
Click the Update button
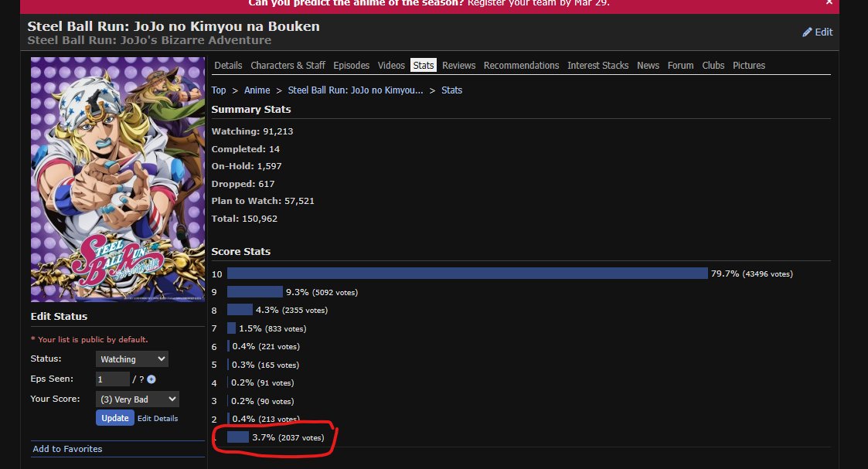tap(115, 418)
